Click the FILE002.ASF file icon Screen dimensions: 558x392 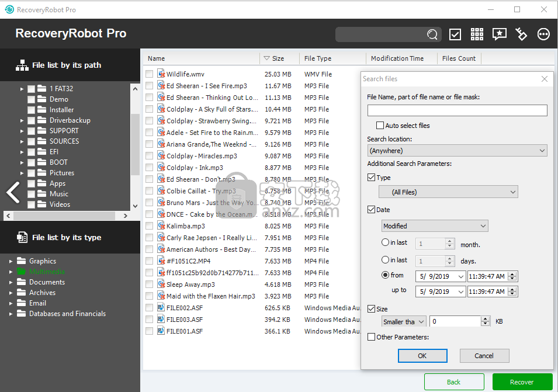[161, 307]
